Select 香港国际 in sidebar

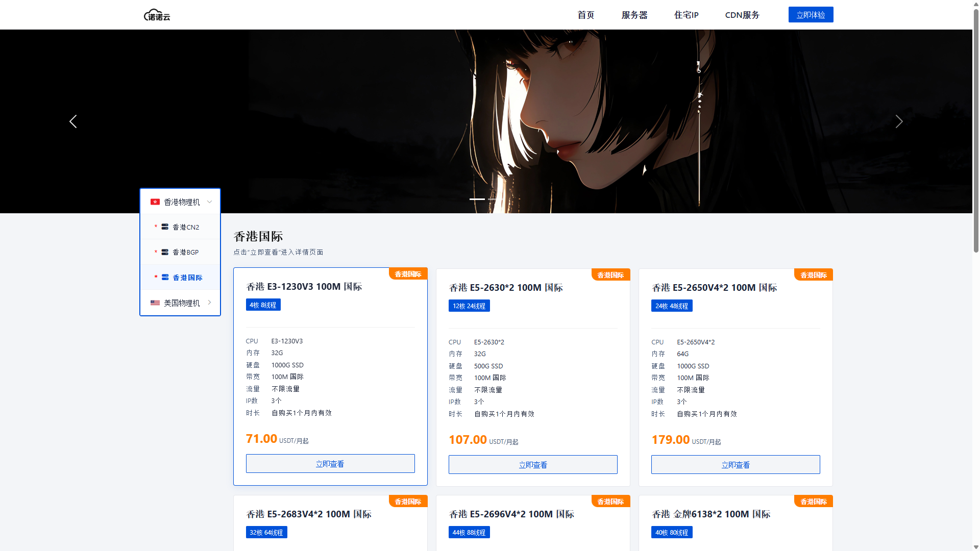[180, 278]
